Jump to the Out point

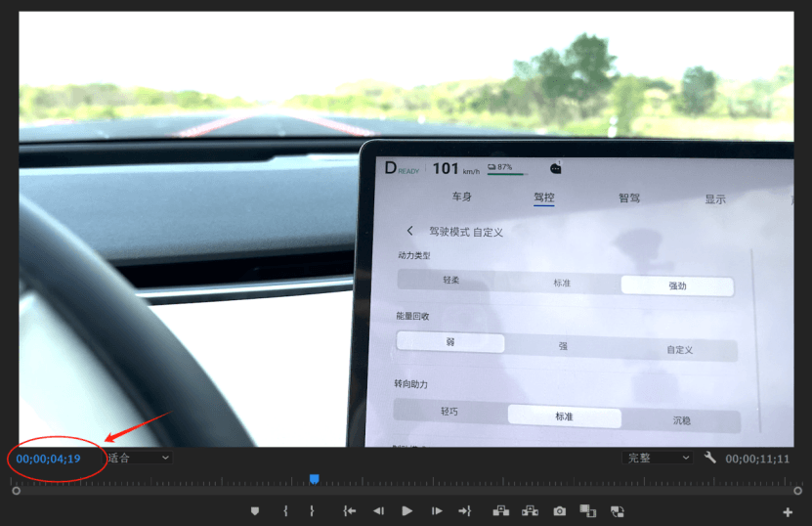click(464, 511)
